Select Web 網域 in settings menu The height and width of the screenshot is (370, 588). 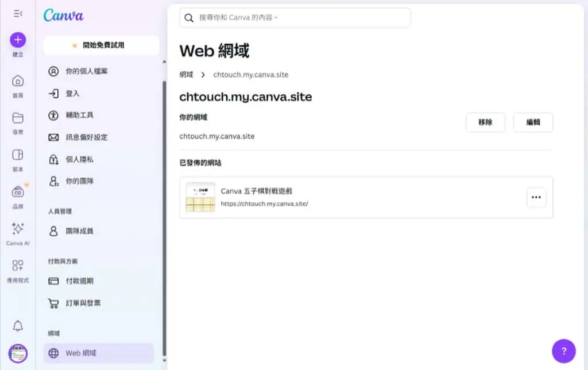click(99, 353)
